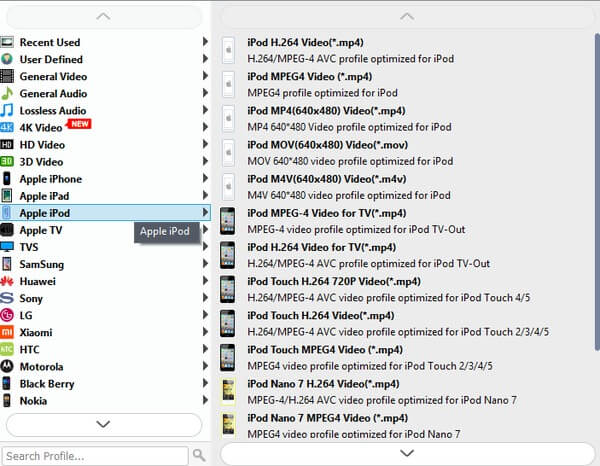Viewport: 600px width, 466px height.
Task: Click the General Audio music note icon
Action: click(x=8, y=93)
